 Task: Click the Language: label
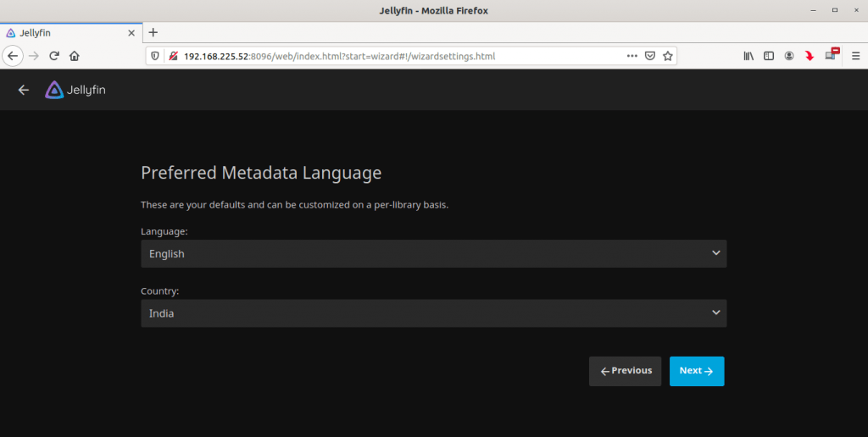164,231
